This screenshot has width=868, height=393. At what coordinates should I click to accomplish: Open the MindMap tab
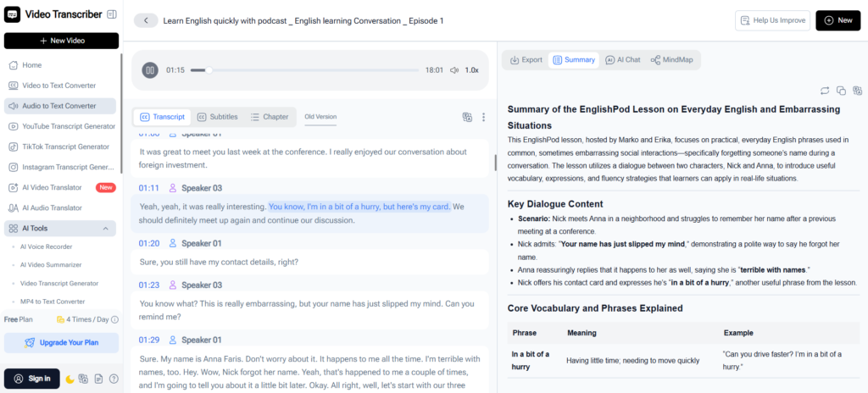point(671,60)
